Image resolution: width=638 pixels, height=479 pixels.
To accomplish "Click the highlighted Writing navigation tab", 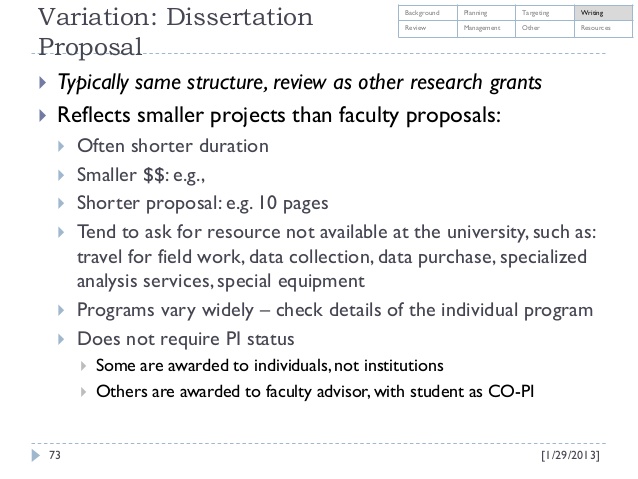I will click(603, 13).
